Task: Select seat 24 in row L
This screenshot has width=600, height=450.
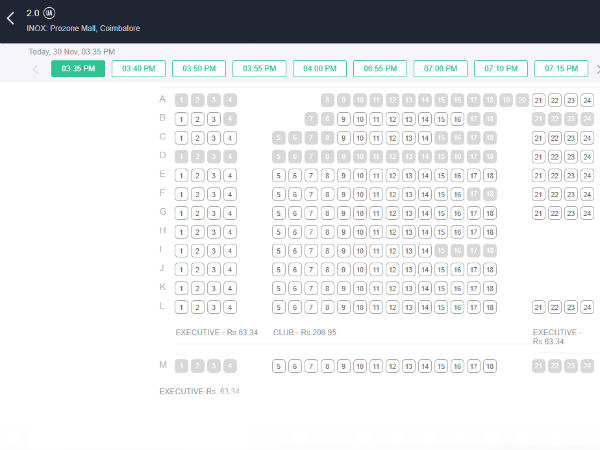Action: point(587,307)
